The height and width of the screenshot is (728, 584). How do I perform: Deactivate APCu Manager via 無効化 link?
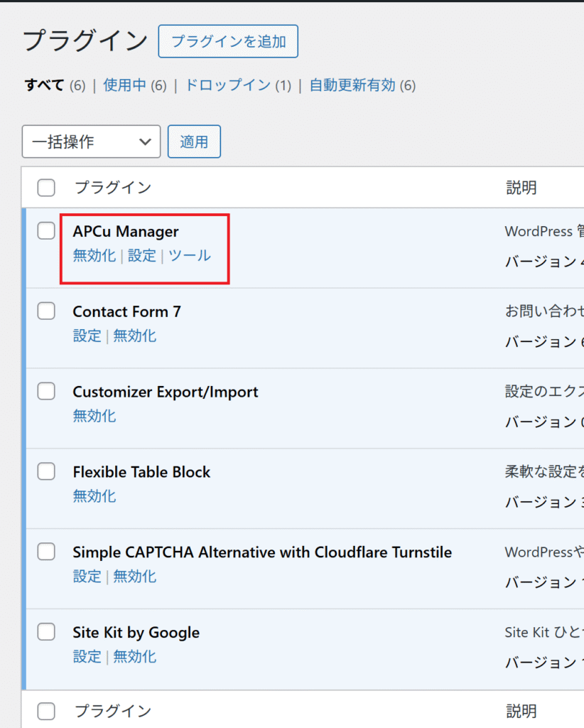point(94,256)
